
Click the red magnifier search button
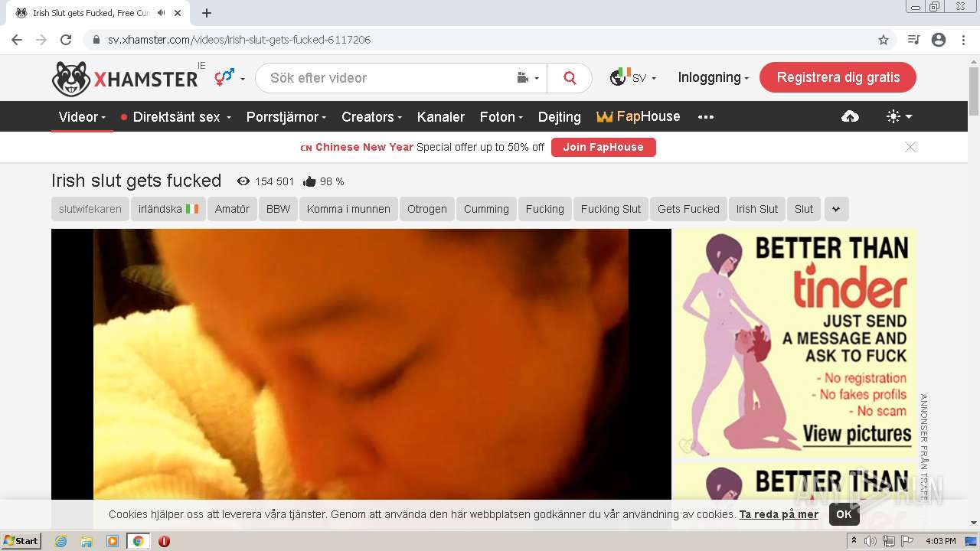pyautogui.click(x=570, y=78)
